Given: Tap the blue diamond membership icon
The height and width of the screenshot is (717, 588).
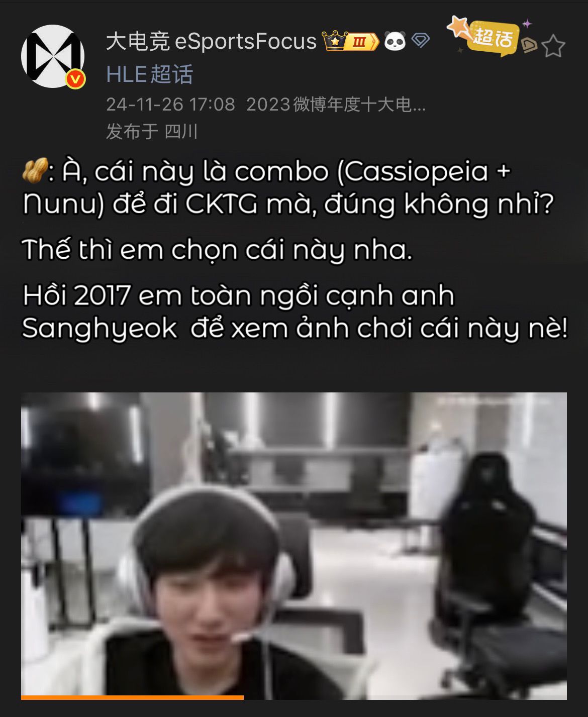Looking at the screenshot, I should click(421, 41).
